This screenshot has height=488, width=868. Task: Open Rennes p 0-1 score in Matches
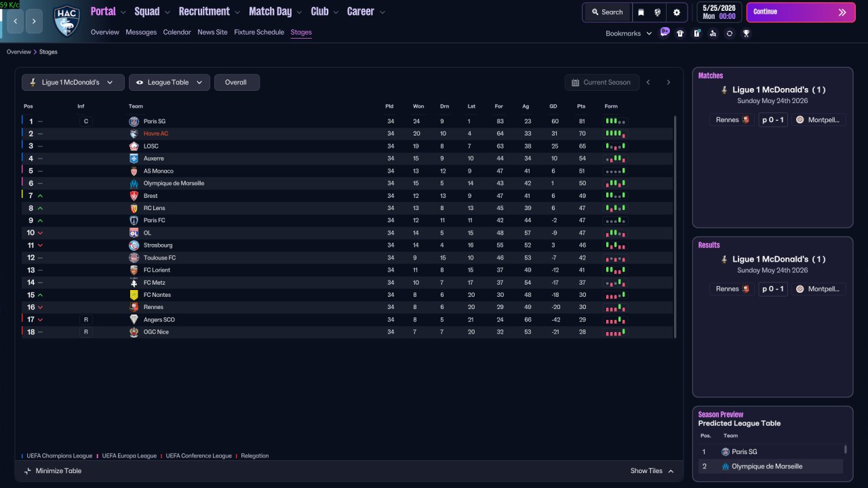[x=772, y=119]
